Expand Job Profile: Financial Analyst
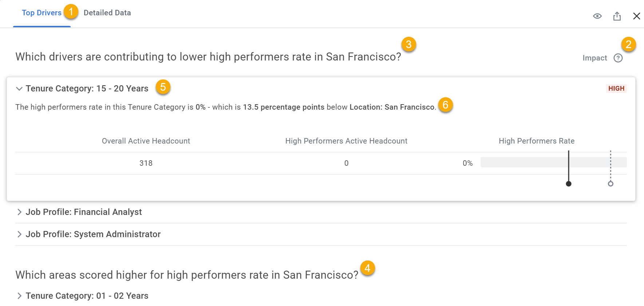644x306 pixels. [19, 212]
